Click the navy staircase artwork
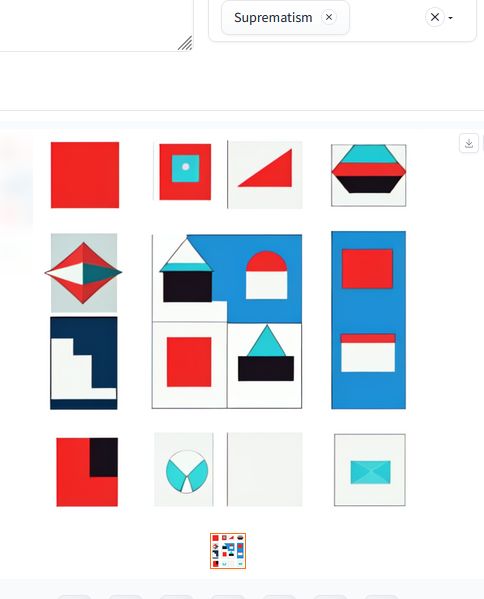This screenshot has height=599, width=484. tap(84, 363)
